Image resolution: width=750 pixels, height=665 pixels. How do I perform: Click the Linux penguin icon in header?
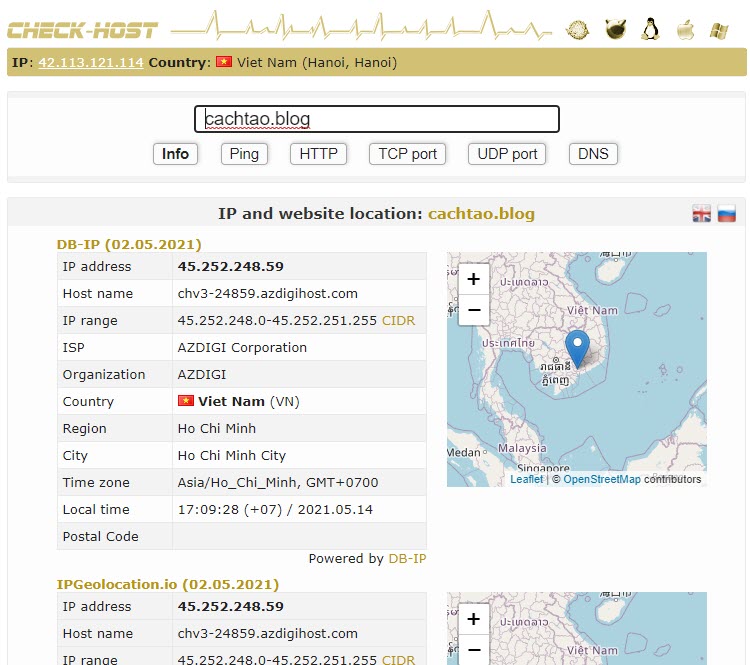[x=651, y=29]
